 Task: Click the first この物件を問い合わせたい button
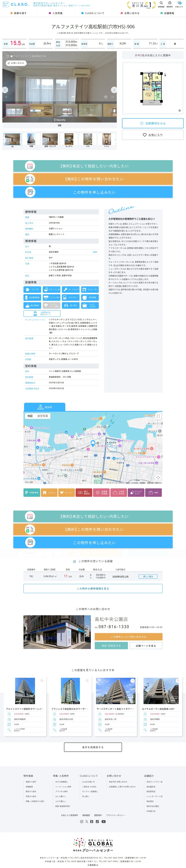point(93,179)
